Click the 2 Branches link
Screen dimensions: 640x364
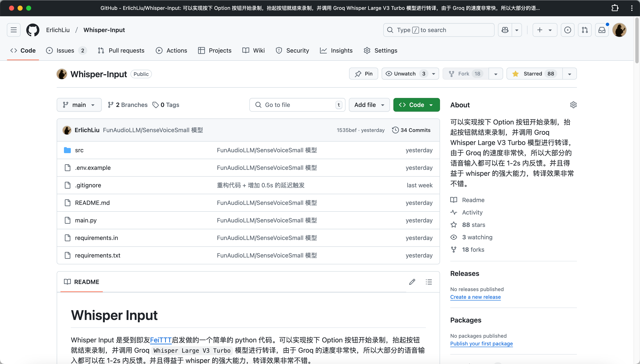pos(127,105)
